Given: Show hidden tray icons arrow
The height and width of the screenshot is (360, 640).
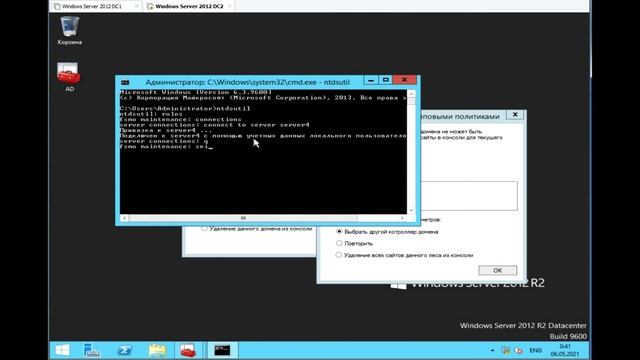Looking at the screenshot, I should pyautogui.click(x=492, y=350).
